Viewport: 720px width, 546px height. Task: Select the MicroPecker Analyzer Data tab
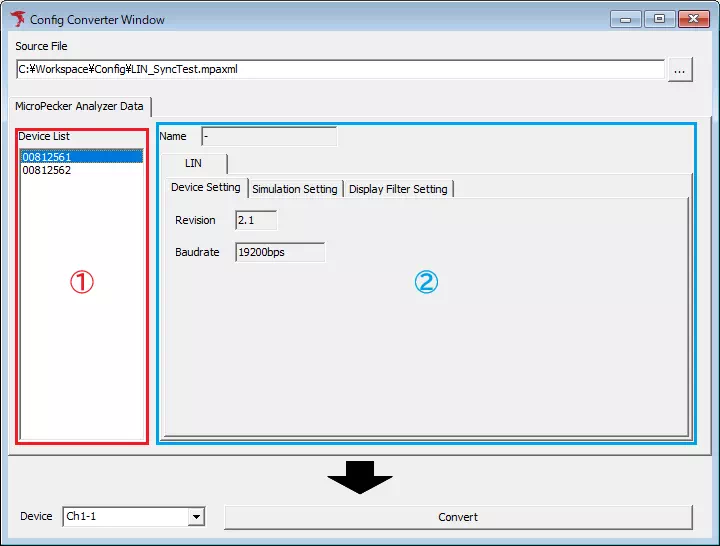pos(79,106)
